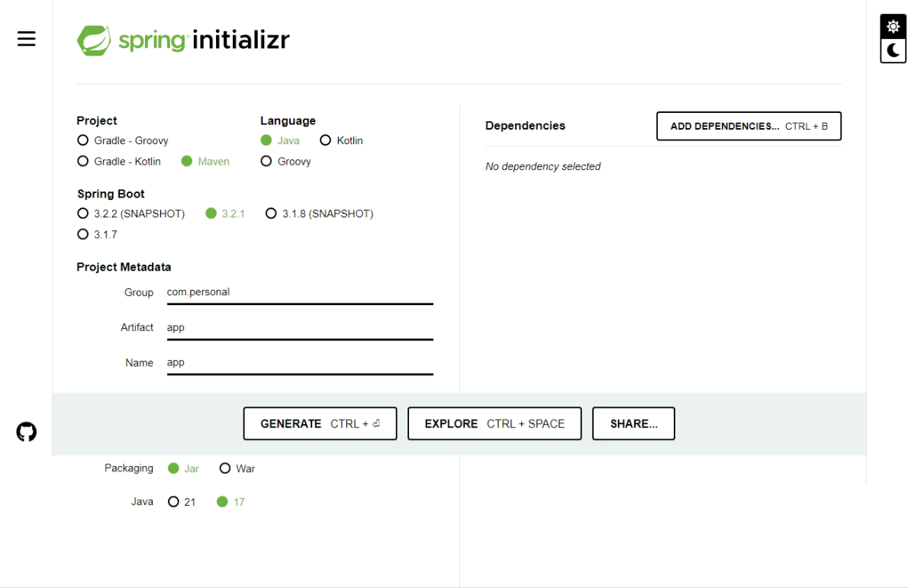Click the Spring Boot heading

111,194
